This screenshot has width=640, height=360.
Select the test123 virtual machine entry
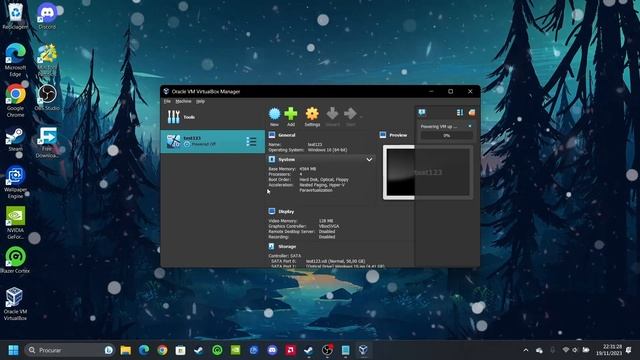(x=212, y=141)
